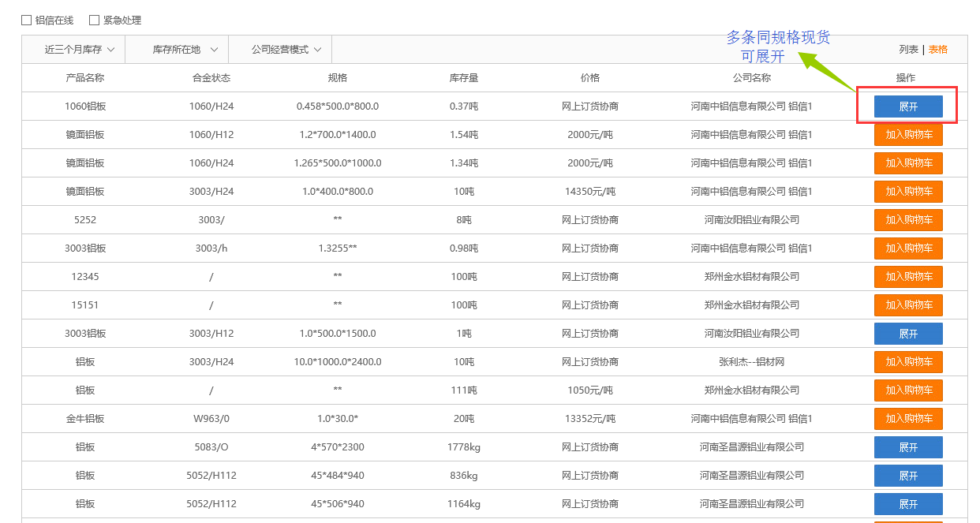The image size is (980, 523).
Task: Add the 14350元/吨 镜面铝板 to cart
Action: [x=908, y=192]
